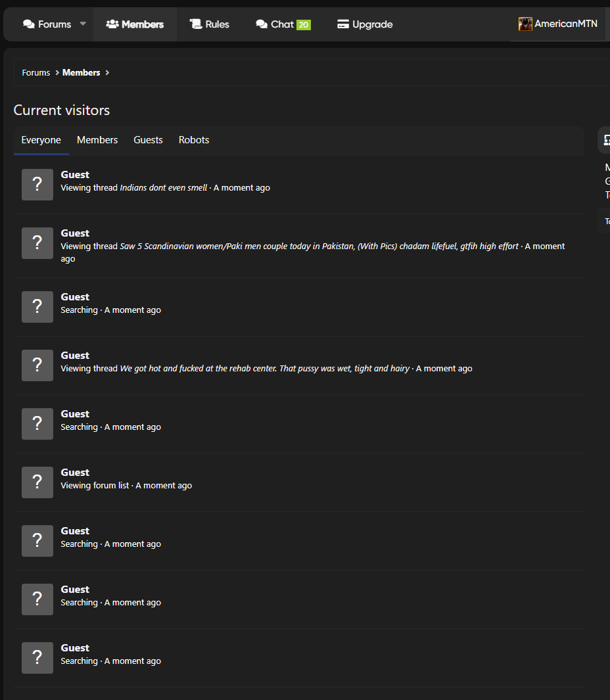Select the Guests tab

coord(148,140)
